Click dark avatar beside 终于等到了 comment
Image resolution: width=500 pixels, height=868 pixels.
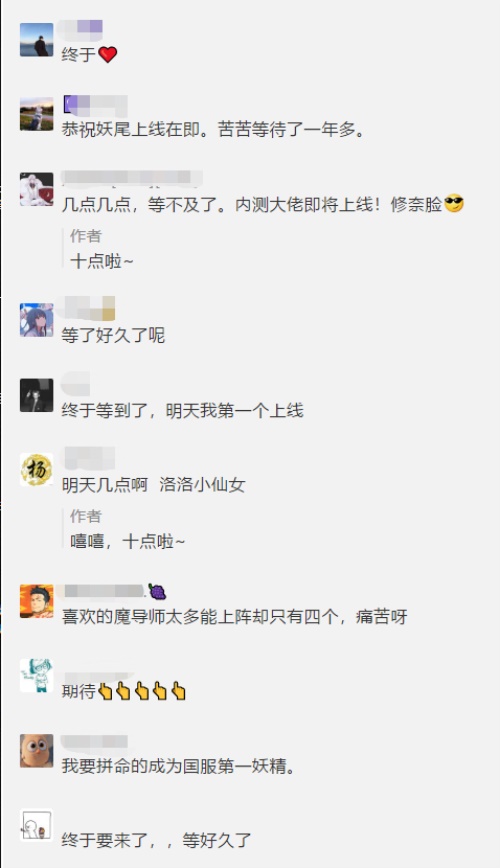click(x=37, y=395)
